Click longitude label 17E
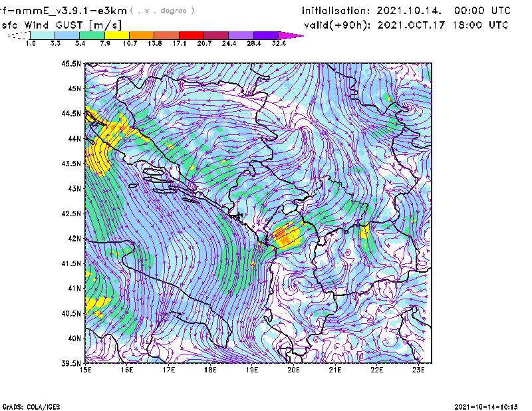 [x=169, y=370]
